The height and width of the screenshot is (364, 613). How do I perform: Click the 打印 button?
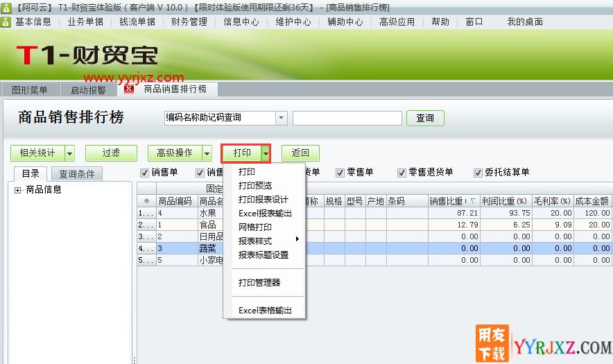click(242, 153)
